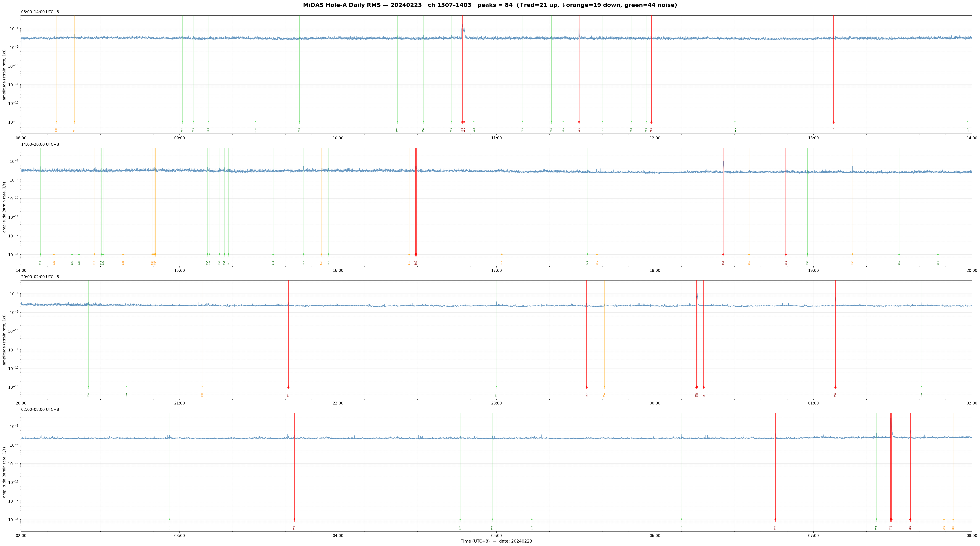Select green noise marker 002
Screen dimensions: 980x546
(183, 122)
